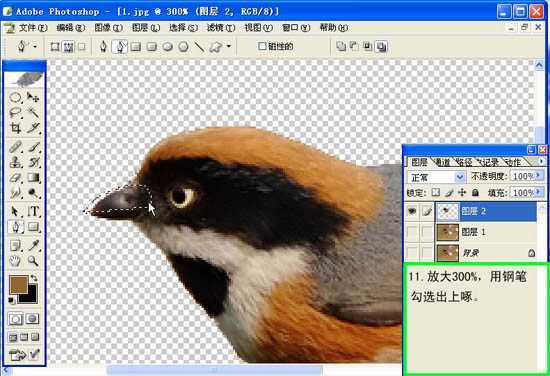550x376 pixels.
Task: Switch to Paths mode in options bar
Action: 68,47
